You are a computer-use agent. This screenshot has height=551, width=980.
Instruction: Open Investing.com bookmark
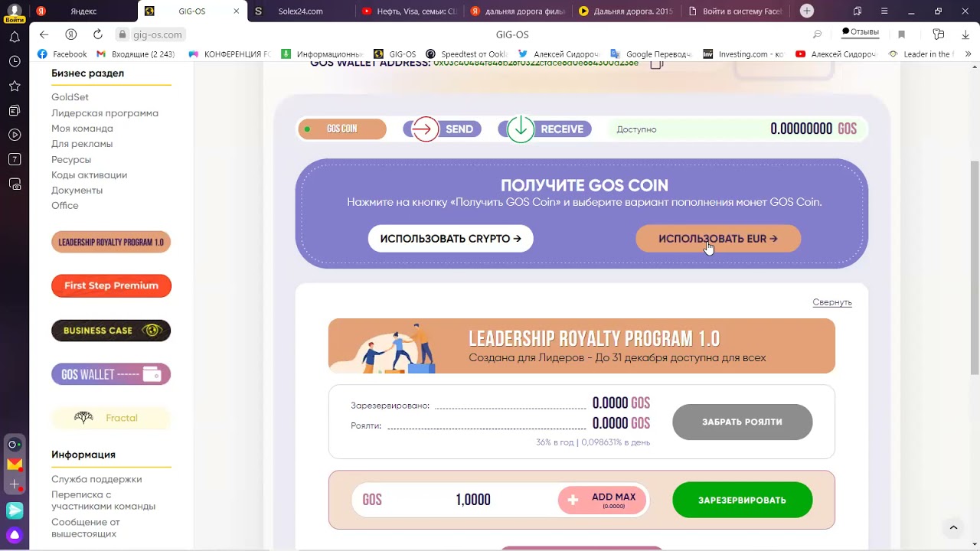(x=743, y=54)
